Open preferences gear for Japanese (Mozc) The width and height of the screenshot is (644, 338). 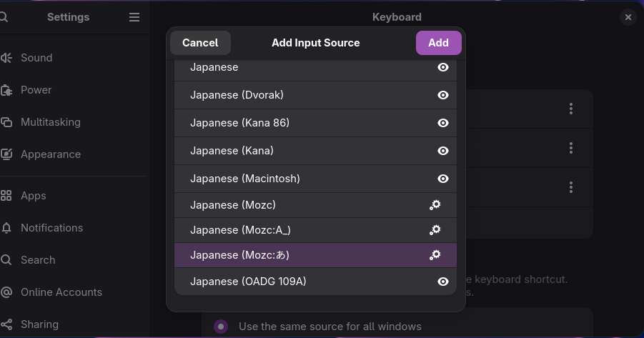tap(435, 205)
